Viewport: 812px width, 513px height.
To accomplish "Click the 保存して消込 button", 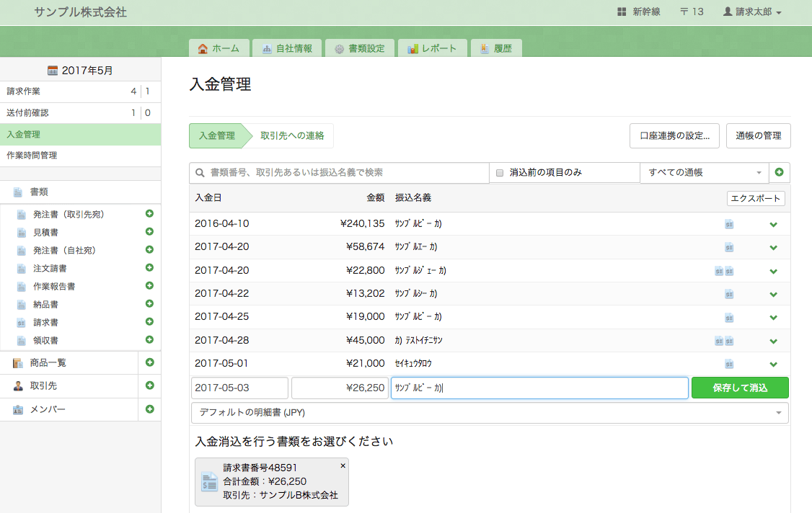I will pyautogui.click(x=740, y=388).
